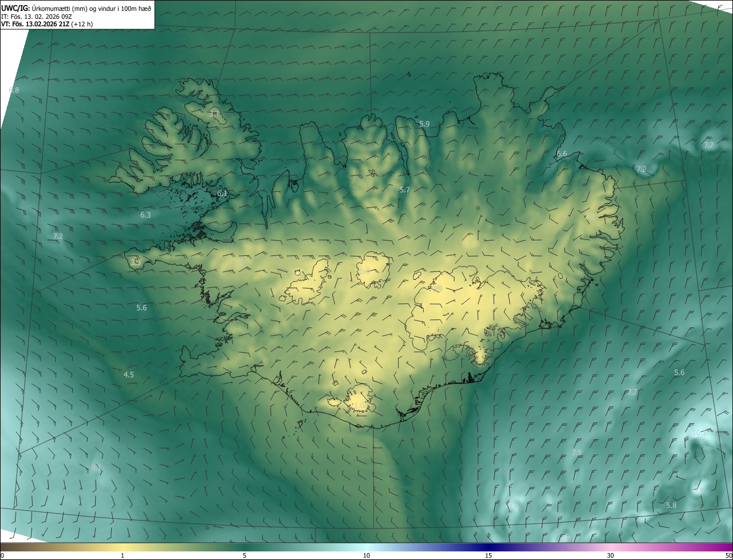
Task: Click the colorbar tick label 5
Action: point(245,555)
